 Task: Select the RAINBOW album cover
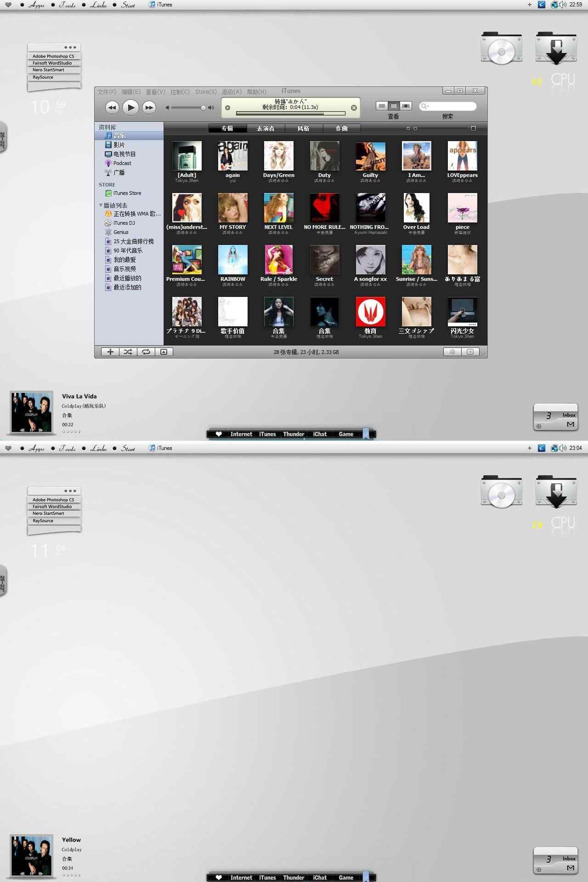click(233, 260)
